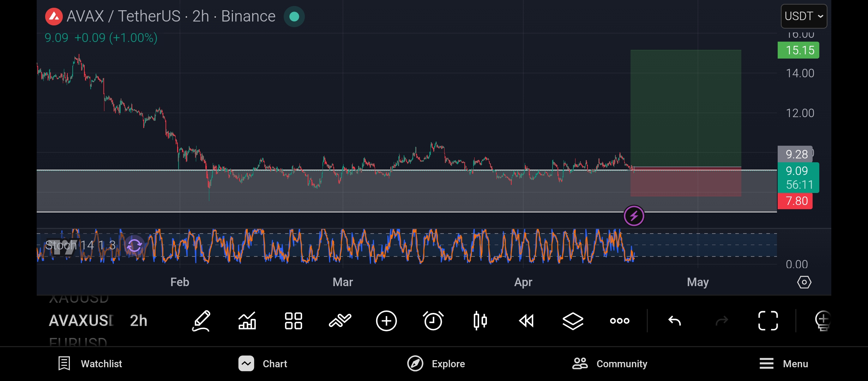Open the three-dots more options
The height and width of the screenshot is (381, 868).
coord(620,321)
